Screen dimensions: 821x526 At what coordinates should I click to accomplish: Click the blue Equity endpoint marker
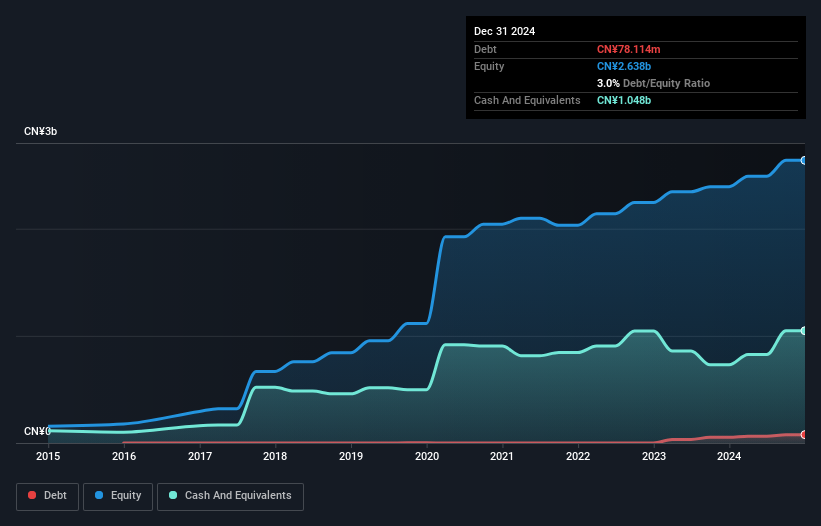(x=804, y=161)
